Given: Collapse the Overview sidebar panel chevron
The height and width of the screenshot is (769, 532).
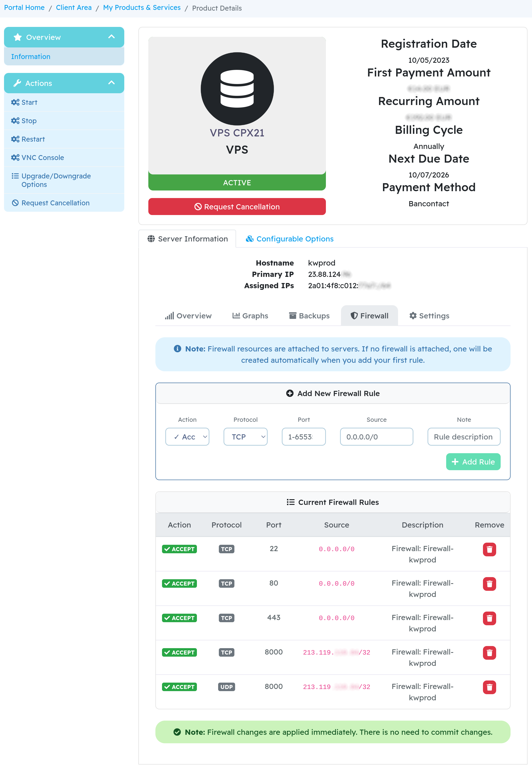Looking at the screenshot, I should pyautogui.click(x=112, y=37).
